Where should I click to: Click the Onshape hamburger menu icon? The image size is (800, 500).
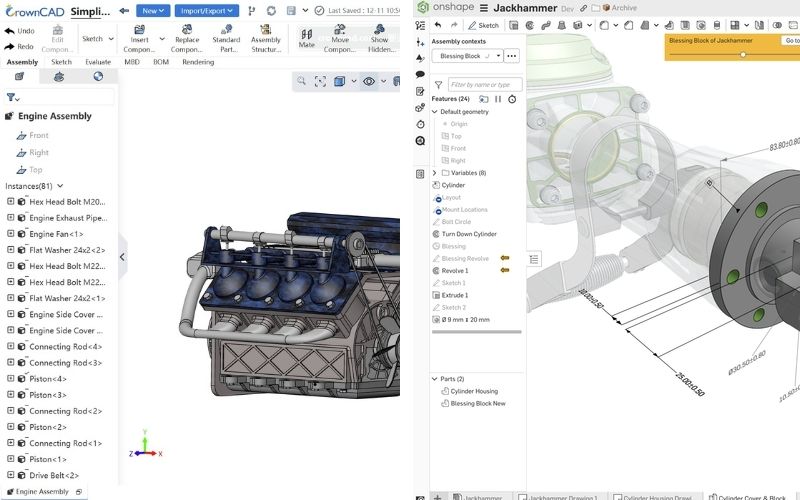pyautogui.click(x=484, y=8)
